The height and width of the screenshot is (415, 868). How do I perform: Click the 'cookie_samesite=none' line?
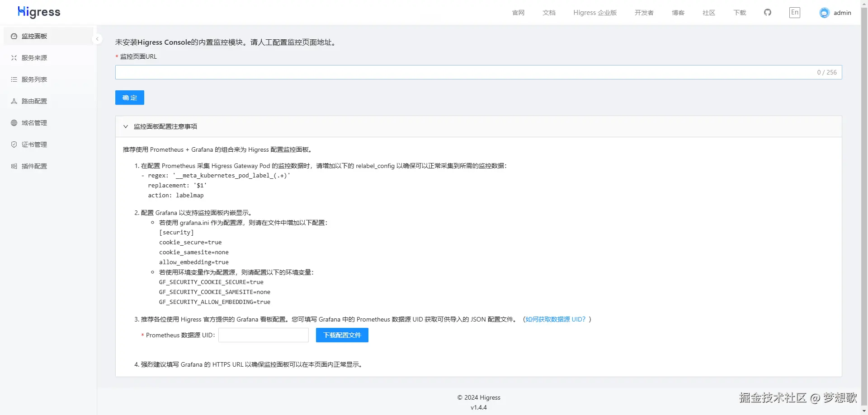pyautogui.click(x=194, y=252)
